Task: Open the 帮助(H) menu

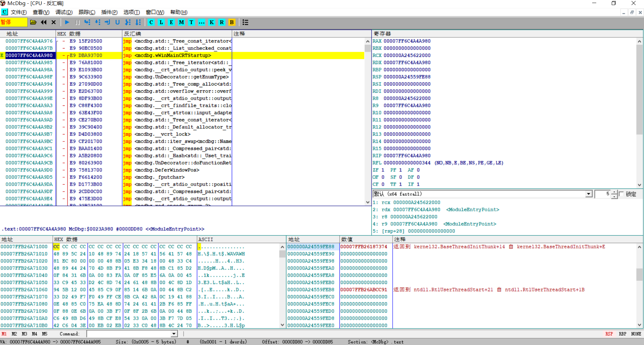Action: tap(179, 12)
